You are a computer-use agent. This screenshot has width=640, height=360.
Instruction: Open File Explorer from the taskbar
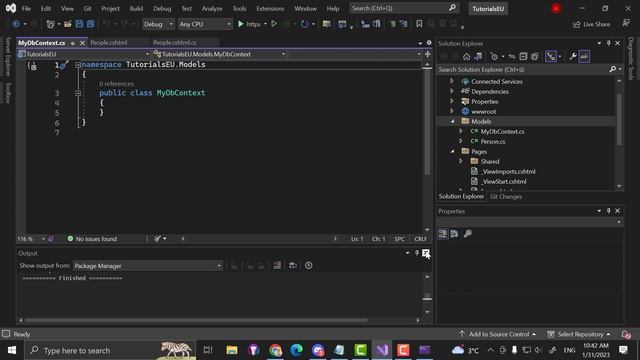pyautogui.click(x=232, y=350)
